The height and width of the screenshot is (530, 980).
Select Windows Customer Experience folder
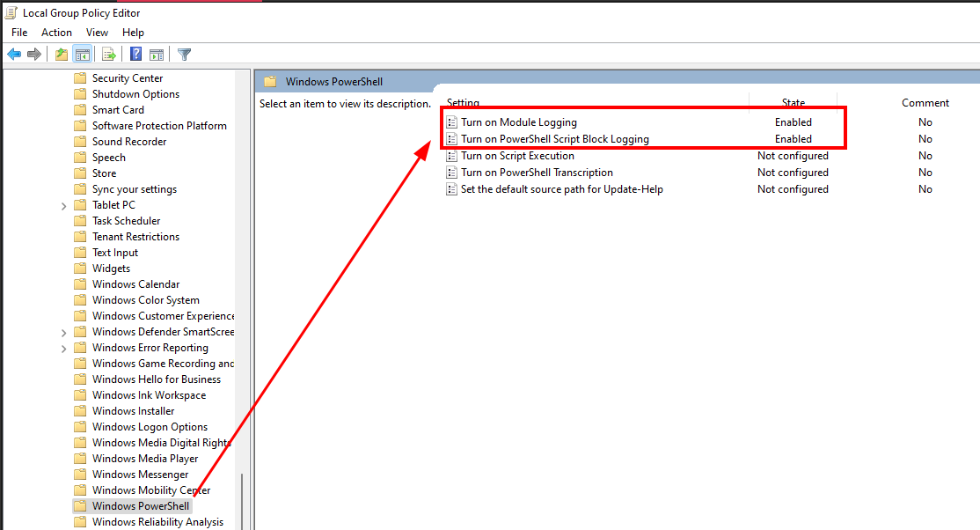(163, 316)
